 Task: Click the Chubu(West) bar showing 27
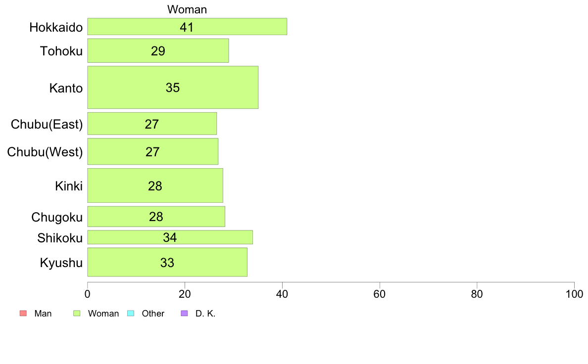[152, 151]
